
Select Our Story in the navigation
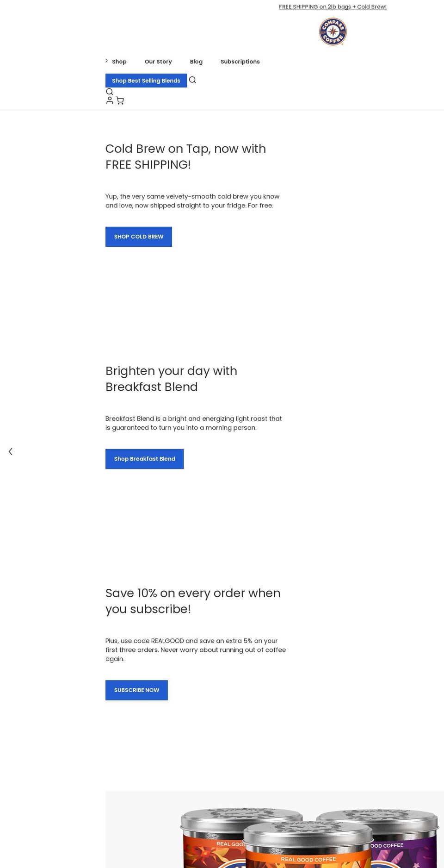click(x=158, y=61)
